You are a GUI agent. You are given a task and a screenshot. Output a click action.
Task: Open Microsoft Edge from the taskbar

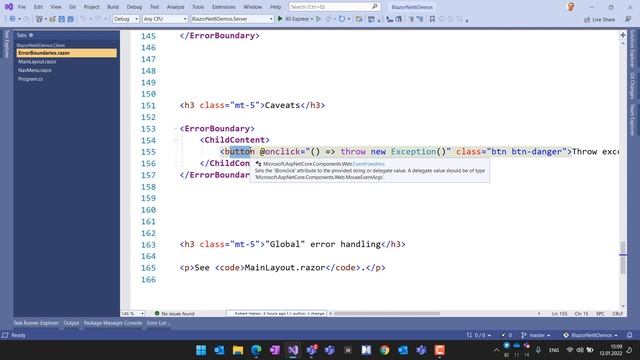(256, 350)
